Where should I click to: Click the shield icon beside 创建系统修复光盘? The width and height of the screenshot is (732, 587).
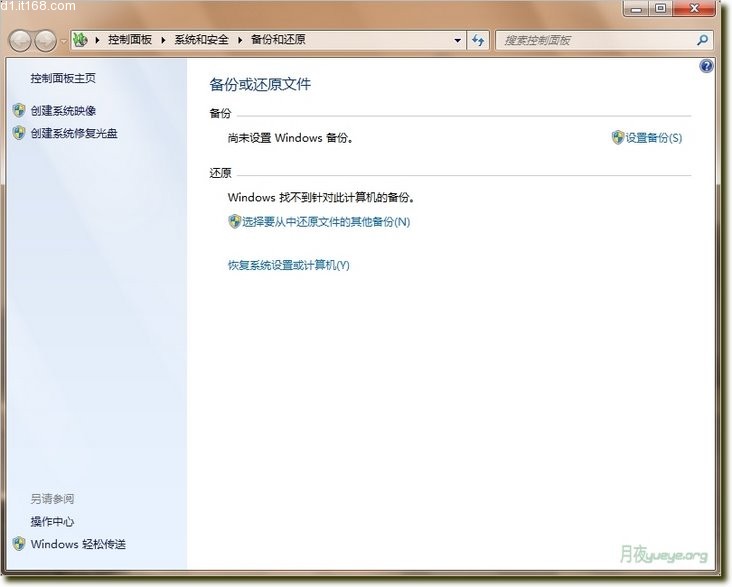(x=19, y=133)
